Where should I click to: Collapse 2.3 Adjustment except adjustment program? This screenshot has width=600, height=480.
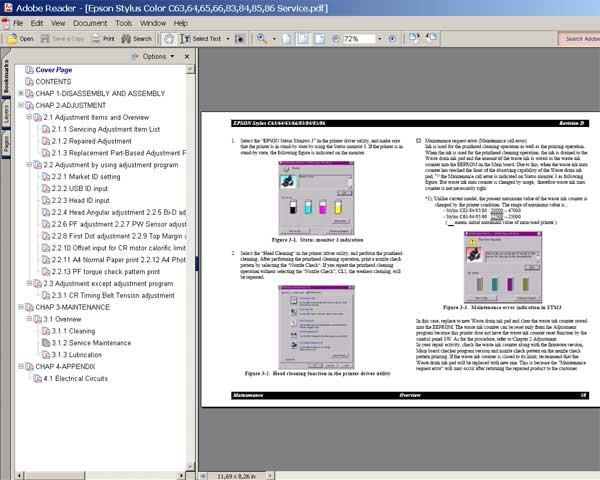click(x=29, y=283)
